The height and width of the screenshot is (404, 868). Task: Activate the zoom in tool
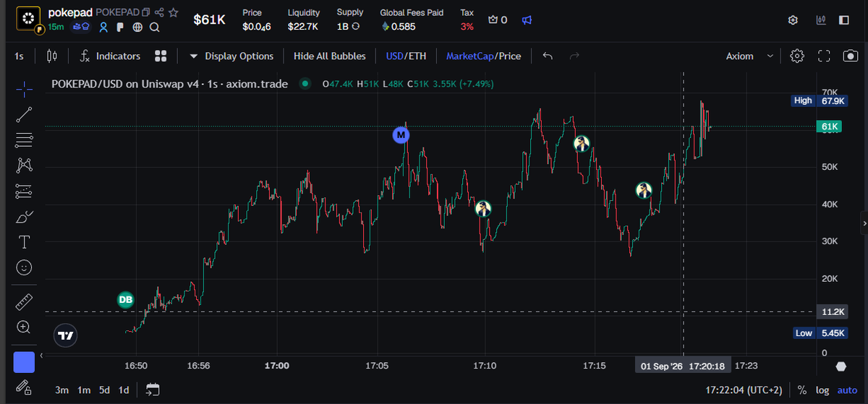click(x=24, y=327)
